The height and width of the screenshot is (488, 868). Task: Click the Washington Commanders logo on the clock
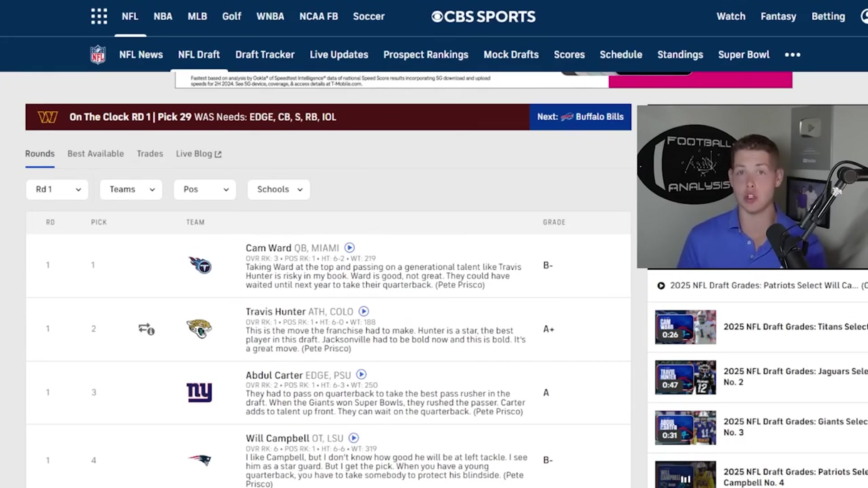47,117
